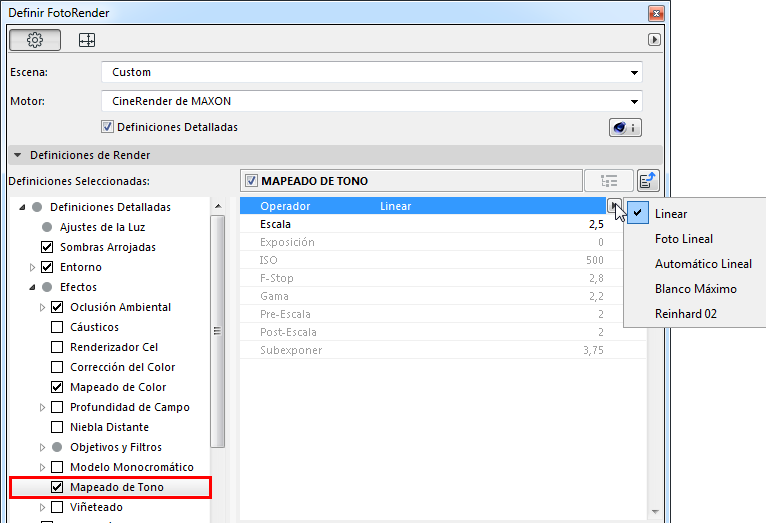Image resolution: width=766 pixels, height=523 pixels.
Task: Click the Escala value 2,5
Action: click(x=596, y=224)
